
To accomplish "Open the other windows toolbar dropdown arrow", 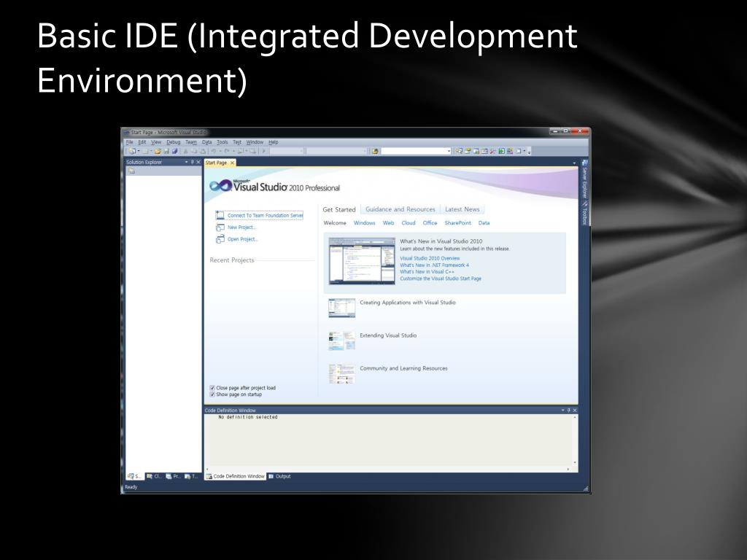I will [x=524, y=151].
